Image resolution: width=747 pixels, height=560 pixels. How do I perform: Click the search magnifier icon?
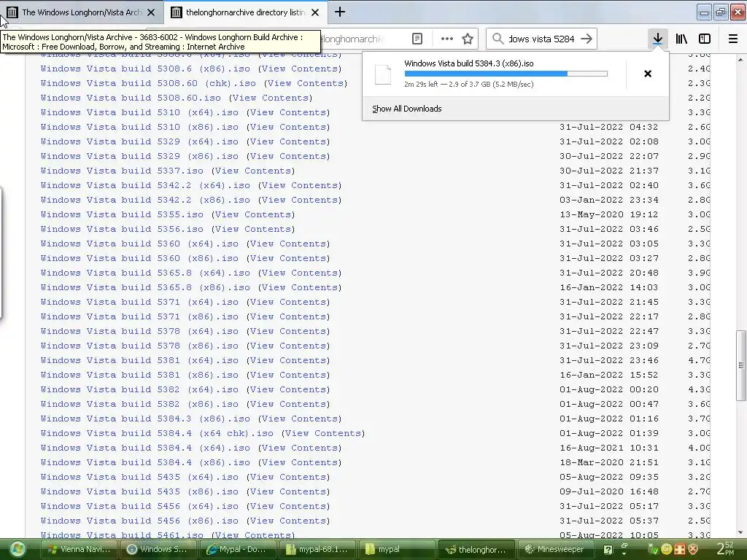498,39
